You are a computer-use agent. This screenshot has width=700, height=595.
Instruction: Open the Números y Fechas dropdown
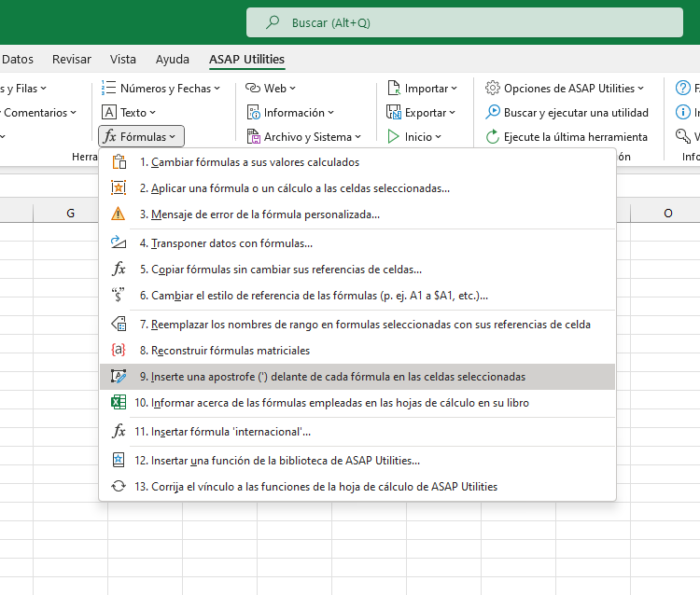[161, 88]
